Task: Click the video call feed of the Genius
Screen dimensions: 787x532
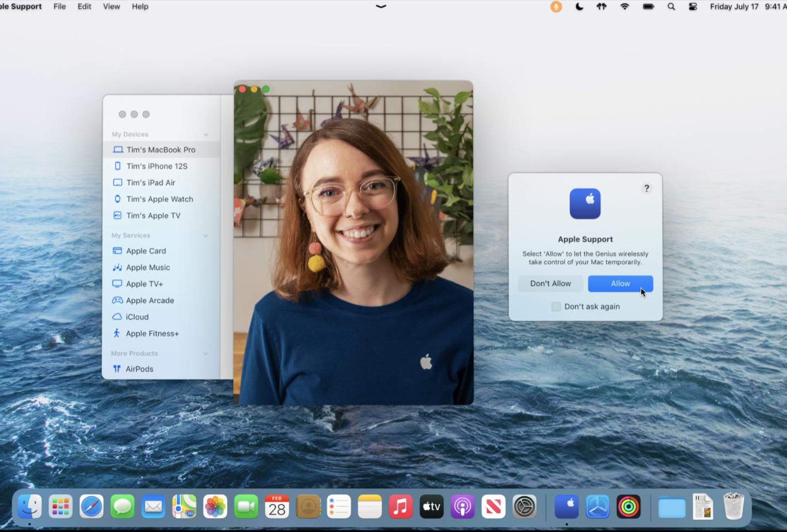Action: 353,243
